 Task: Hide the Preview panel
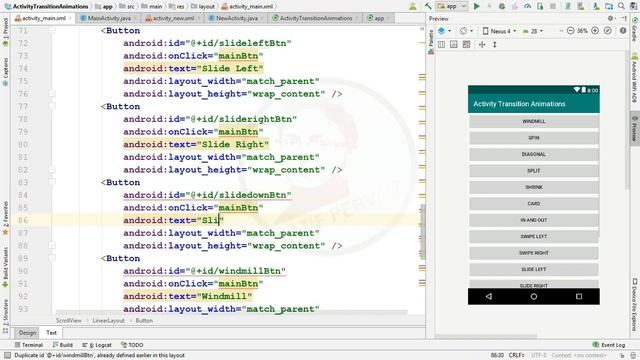coord(624,18)
